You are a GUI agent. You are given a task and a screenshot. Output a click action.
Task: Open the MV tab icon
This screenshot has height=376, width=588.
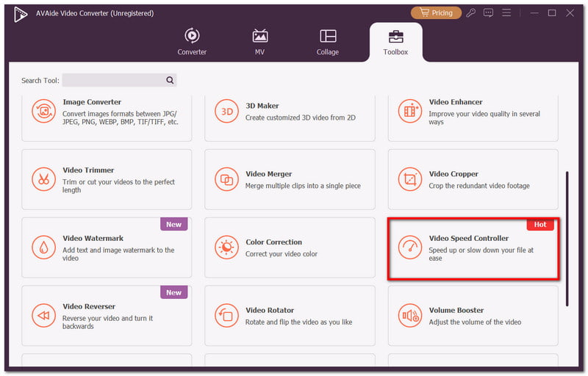click(x=260, y=36)
